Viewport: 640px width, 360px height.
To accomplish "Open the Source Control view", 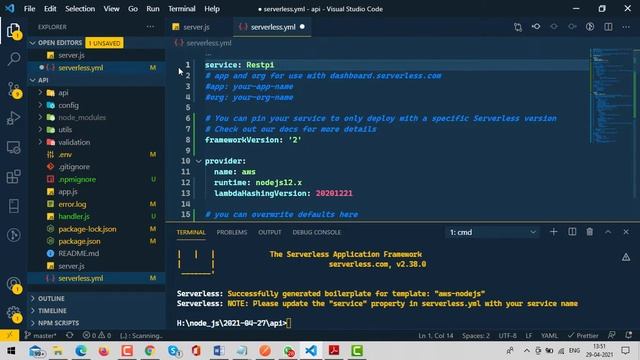I will coord(13,89).
